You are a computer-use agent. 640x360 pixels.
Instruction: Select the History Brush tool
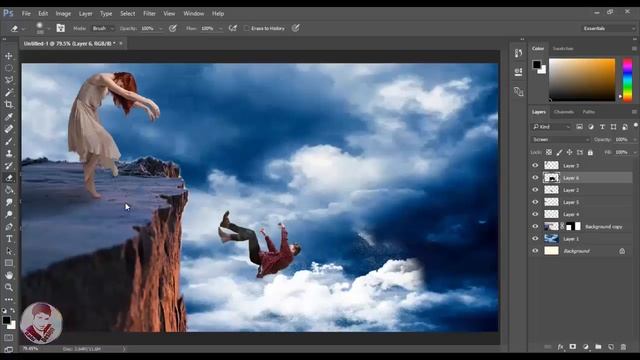click(x=9, y=166)
